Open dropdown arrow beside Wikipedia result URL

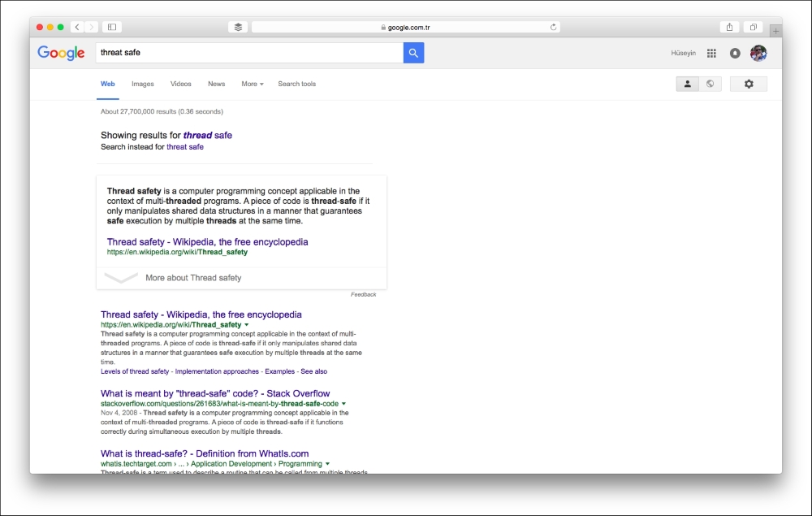(247, 325)
